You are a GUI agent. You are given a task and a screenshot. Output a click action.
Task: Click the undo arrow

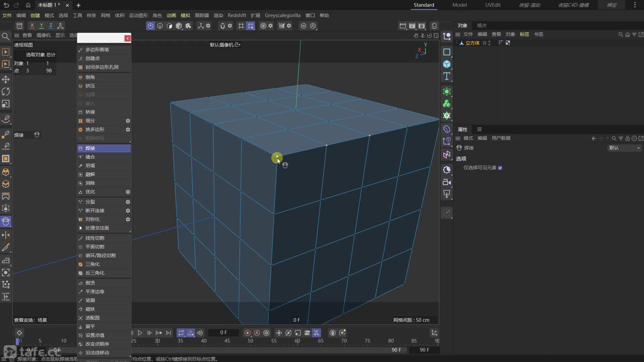coord(6,5)
